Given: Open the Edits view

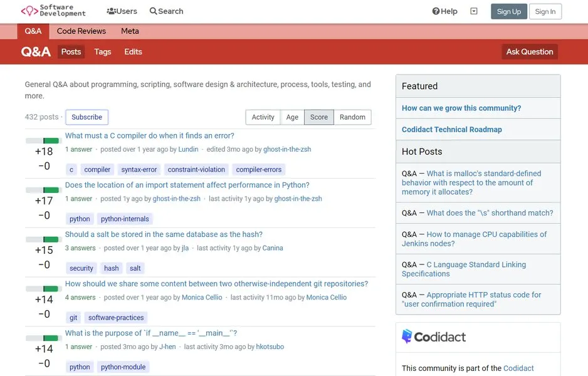Looking at the screenshot, I should 132,51.
